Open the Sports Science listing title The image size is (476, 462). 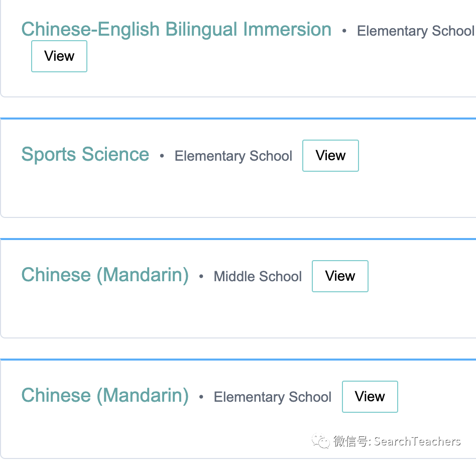(x=85, y=155)
